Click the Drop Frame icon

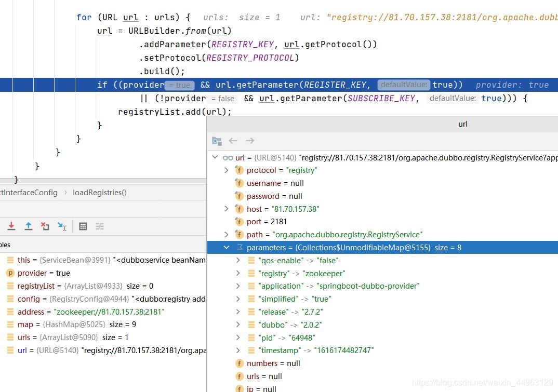[x=45, y=226]
